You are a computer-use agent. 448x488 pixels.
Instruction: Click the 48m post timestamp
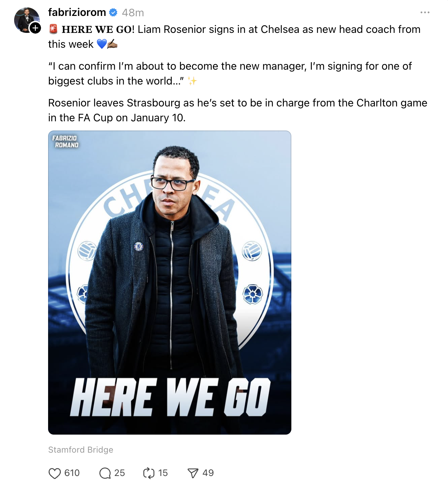[x=133, y=13]
